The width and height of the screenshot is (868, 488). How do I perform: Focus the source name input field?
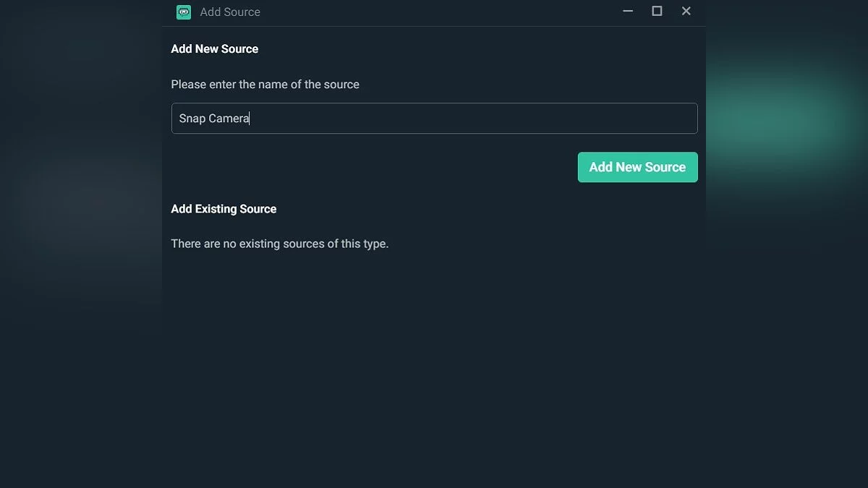434,119
